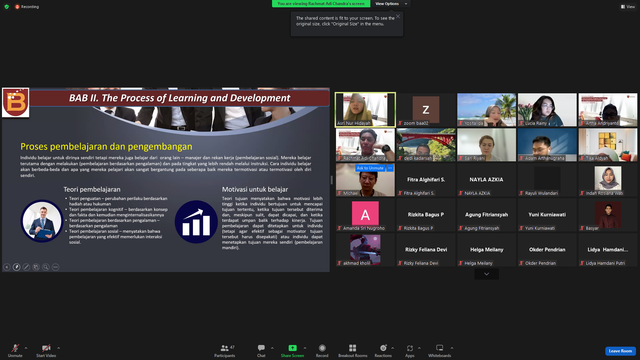Image resolution: width=640 pixels, height=360 pixels.
Task: Click the slide title 'BAB II. The Process of Learning'
Action: [179, 98]
